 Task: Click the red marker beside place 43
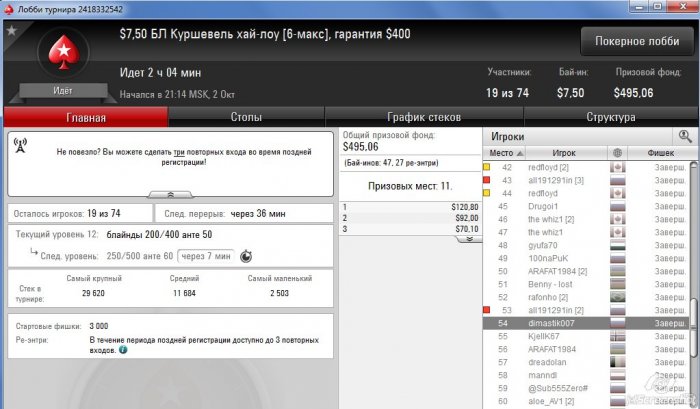click(487, 180)
